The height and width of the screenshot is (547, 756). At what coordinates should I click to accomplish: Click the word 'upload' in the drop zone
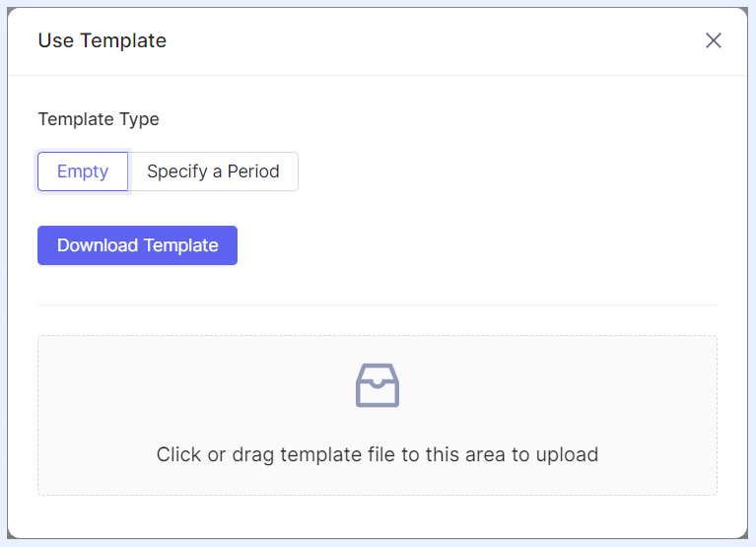pyautogui.click(x=567, y=455)
